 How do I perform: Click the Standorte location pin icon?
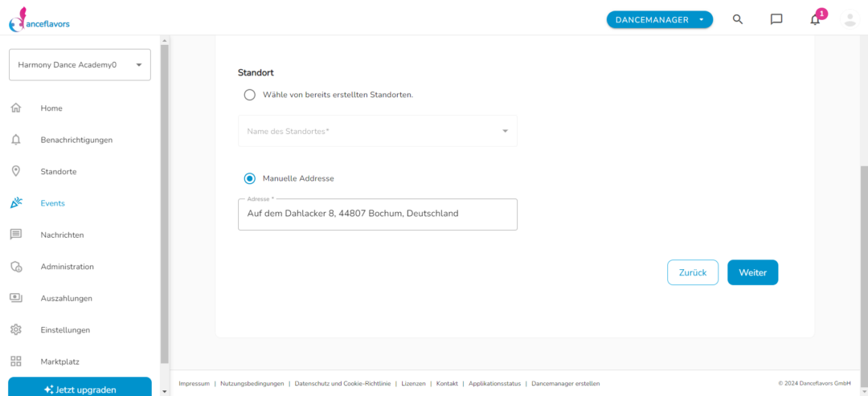tap(16, 171)
